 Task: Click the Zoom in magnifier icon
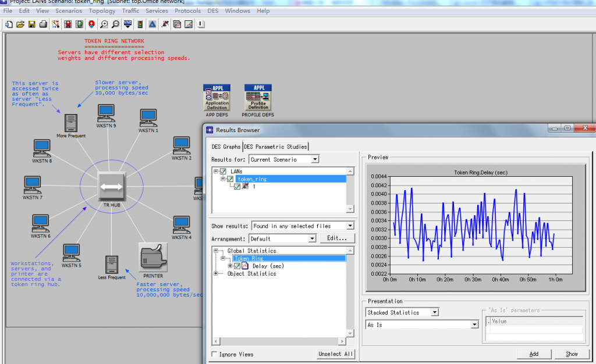coord(104,24)
